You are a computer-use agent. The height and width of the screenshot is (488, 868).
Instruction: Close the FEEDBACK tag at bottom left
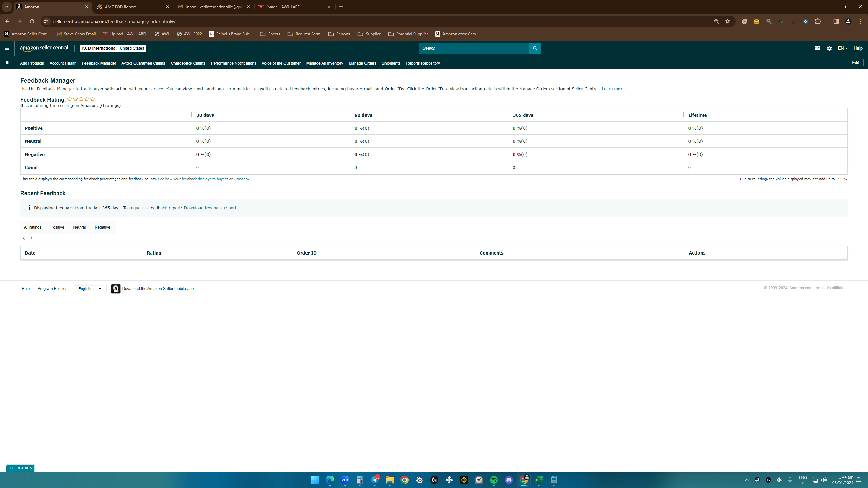[x=31, y=468]
